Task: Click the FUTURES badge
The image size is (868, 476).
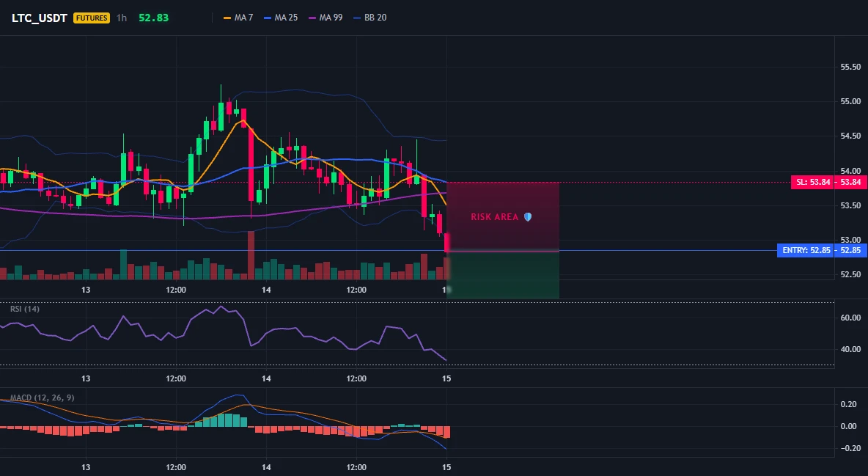Action: (x=92, y=18)
